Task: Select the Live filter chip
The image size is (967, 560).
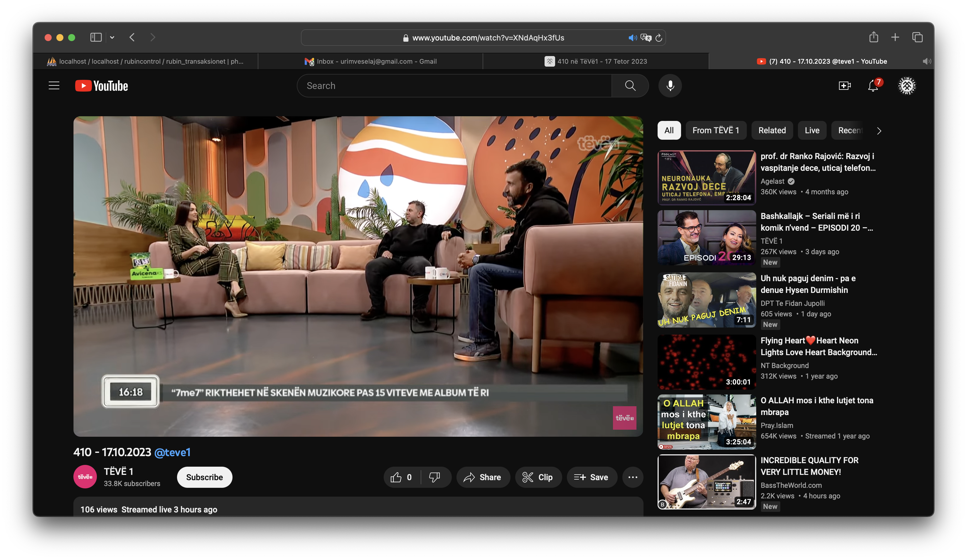Action: click(812, 130)
